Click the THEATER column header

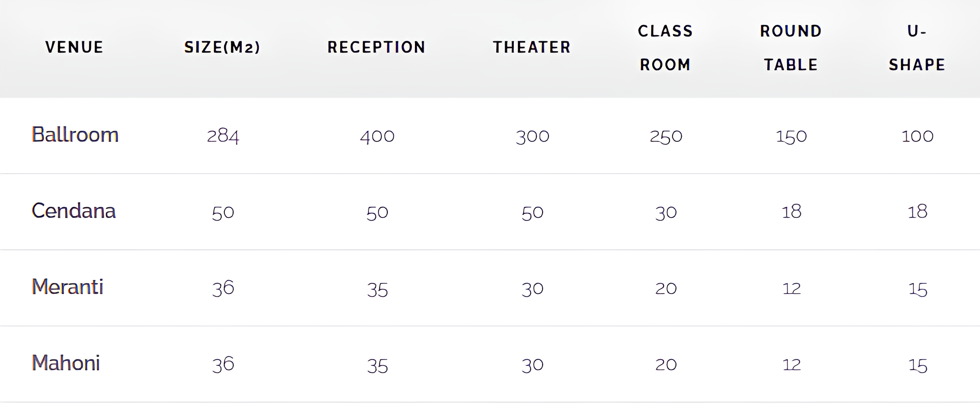coord(532,47)
